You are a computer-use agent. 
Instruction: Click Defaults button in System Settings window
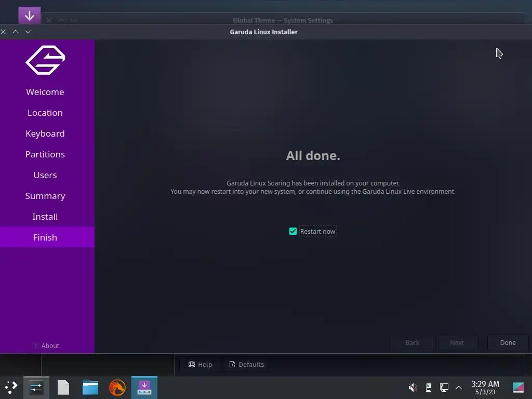pyautogui.click(x=247, y=364)
